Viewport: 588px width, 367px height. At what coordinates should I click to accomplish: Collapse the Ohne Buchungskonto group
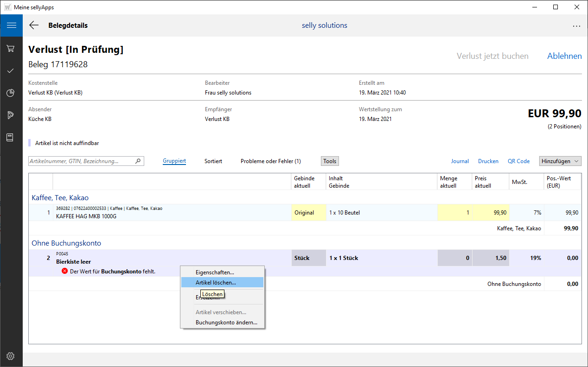click(x=66, y=243)
